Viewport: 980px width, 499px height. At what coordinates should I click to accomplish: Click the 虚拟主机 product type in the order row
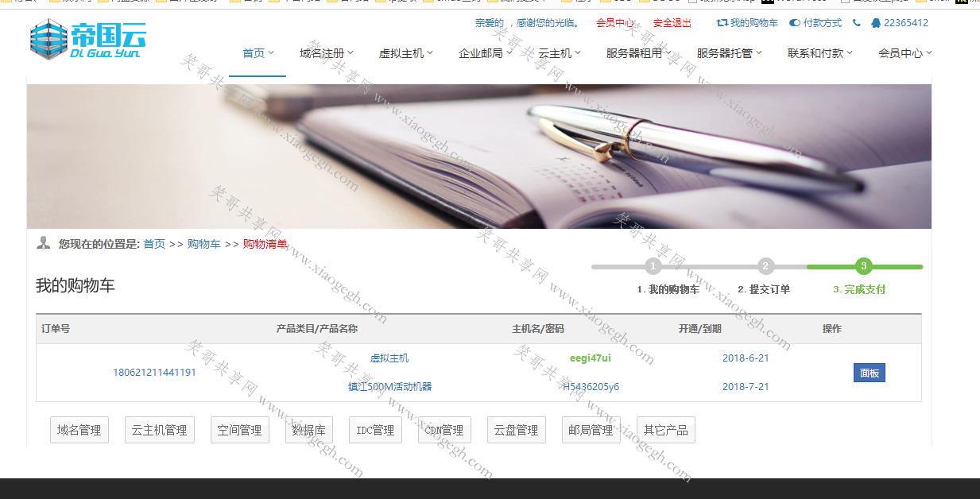click(389, 358)
